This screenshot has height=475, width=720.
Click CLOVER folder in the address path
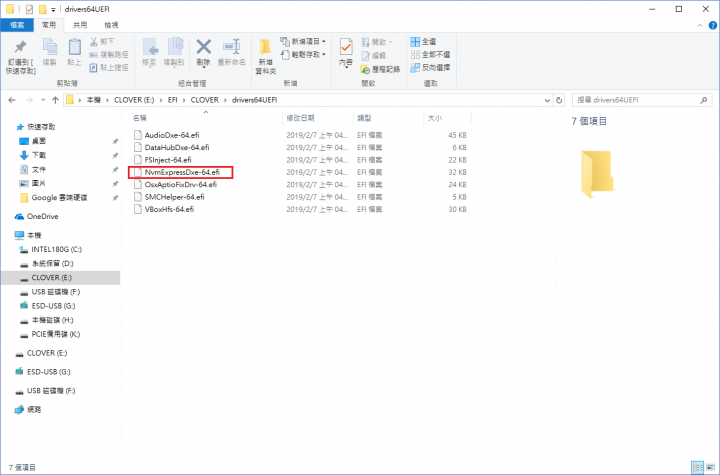click(x=205, y=100)
